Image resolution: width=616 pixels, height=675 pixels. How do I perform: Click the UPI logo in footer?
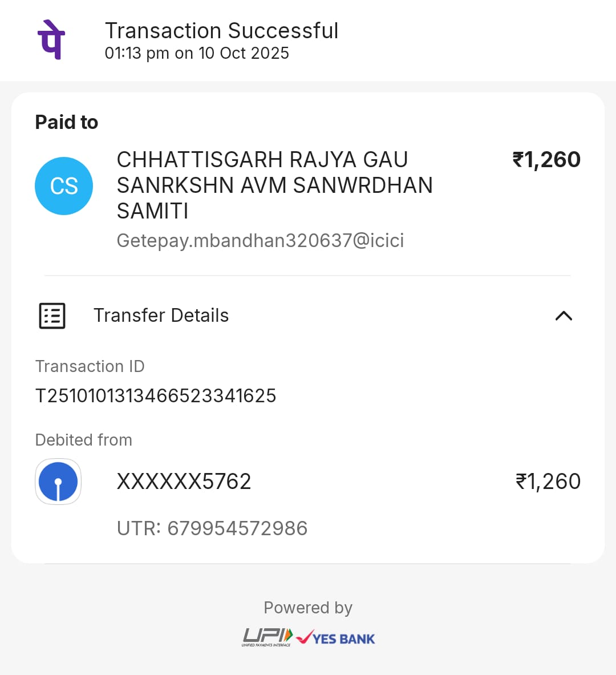tap(268, 637)
